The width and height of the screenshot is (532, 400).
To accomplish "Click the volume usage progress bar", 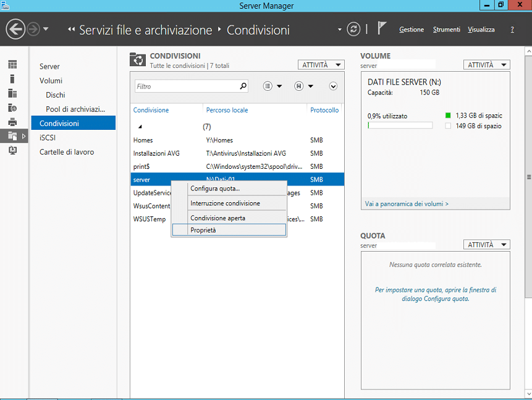I will 400,126.
